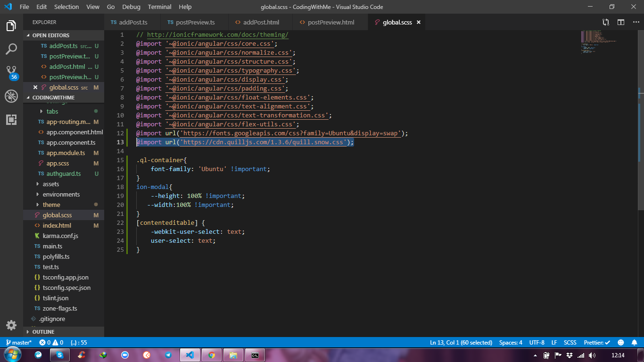Viewport: 644px width, 362px height.
Task: Change Spaces: 4 indentation setting
Action: [511, 343]
